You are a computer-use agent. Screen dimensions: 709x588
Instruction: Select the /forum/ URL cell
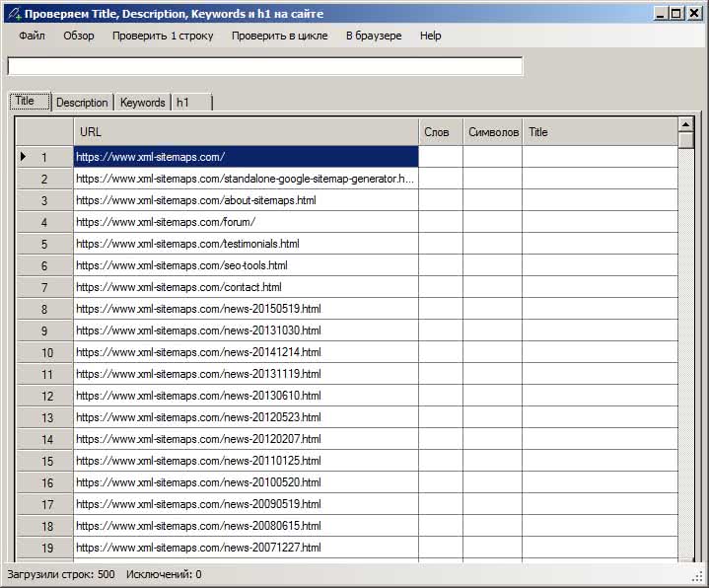246,222
